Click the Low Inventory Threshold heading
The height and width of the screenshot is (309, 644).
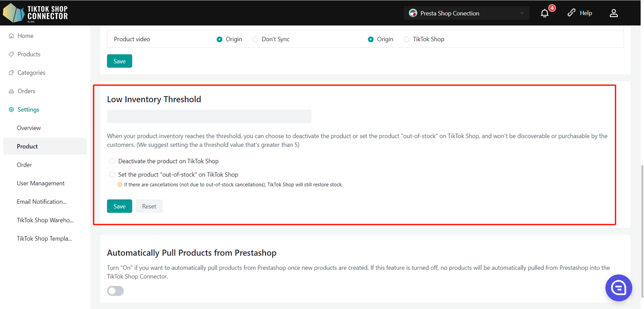pyautogui.click(x=154, y=100)
